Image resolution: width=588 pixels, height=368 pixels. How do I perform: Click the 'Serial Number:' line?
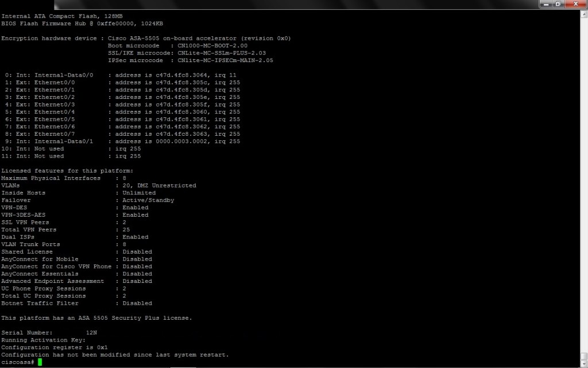pos(49,333)
